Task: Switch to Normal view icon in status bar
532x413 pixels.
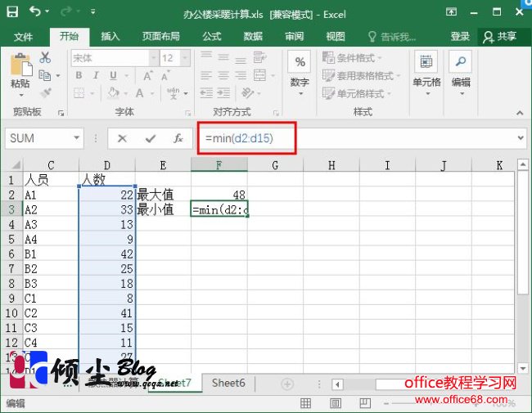Action: [305, 403]
